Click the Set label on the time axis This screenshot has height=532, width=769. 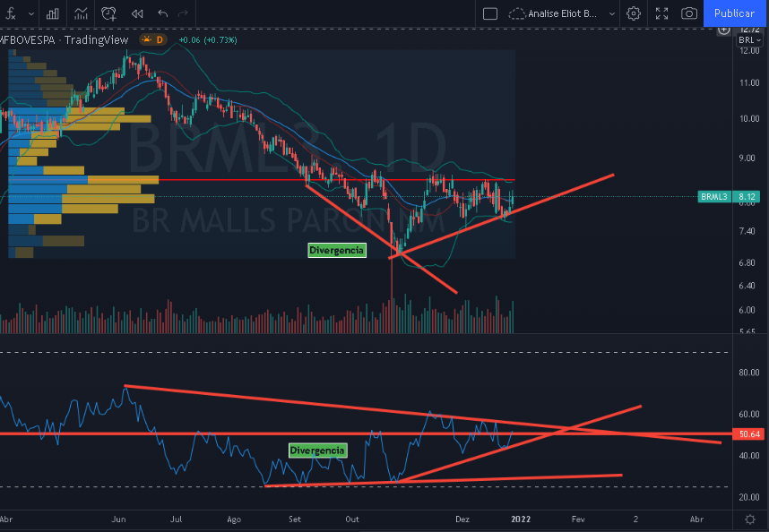pos(295,519)
